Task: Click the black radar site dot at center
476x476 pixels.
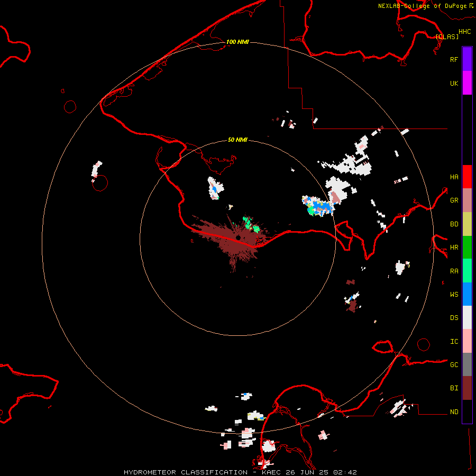Action: [239, 237]
